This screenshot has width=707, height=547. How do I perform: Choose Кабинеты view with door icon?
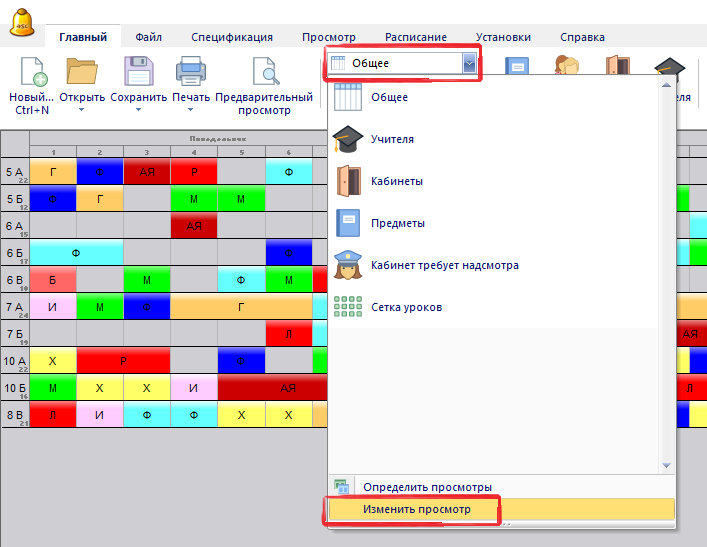pyautogui.click(x=396, y=181)
